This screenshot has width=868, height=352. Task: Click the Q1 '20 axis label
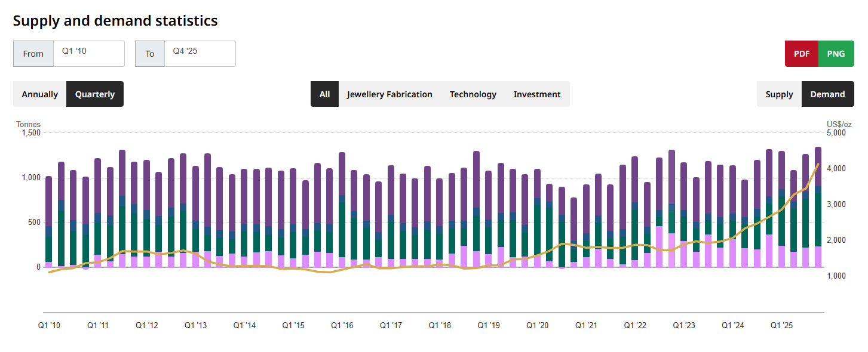(x=538, y=326)
